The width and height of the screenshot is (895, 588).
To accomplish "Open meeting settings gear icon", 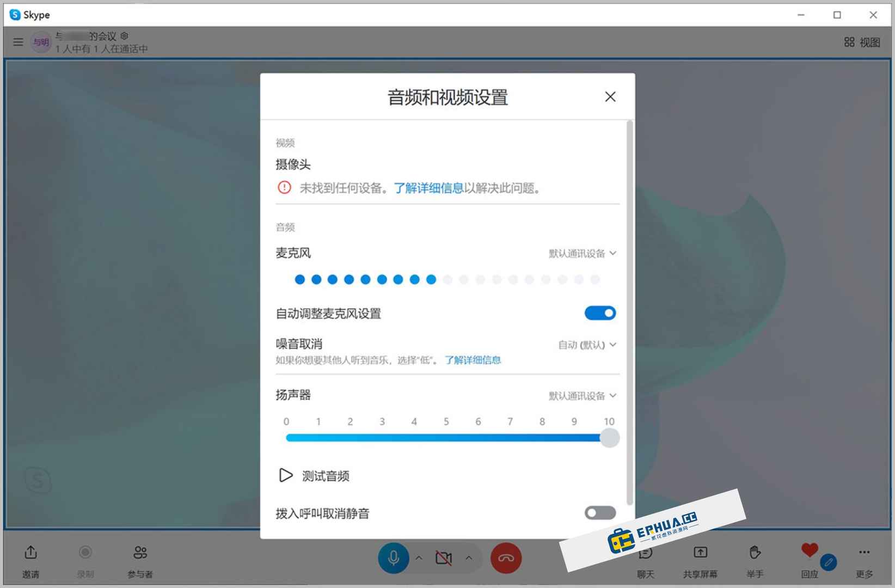I will pyautogui.click(x=124, y=36).
